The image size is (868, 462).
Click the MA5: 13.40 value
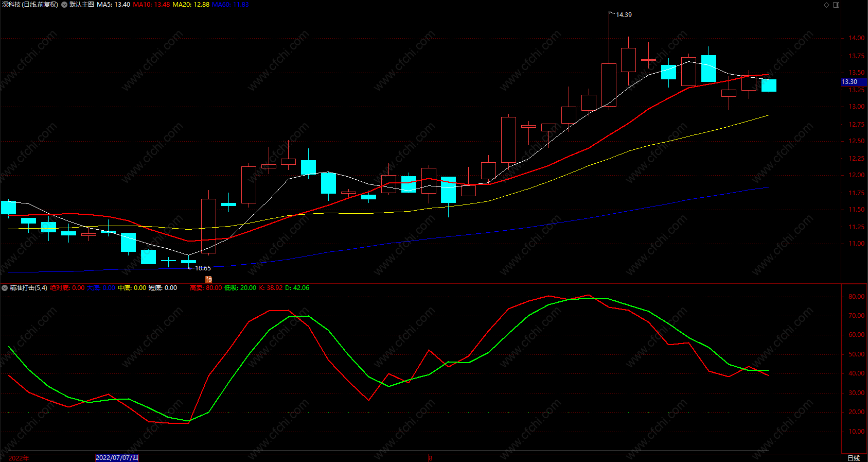click(114, 5)
